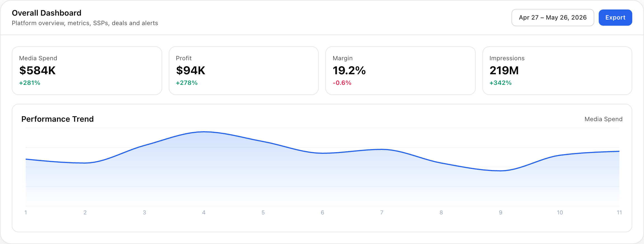
Task: Select the Margin metric card
Action: coord(401,71)
